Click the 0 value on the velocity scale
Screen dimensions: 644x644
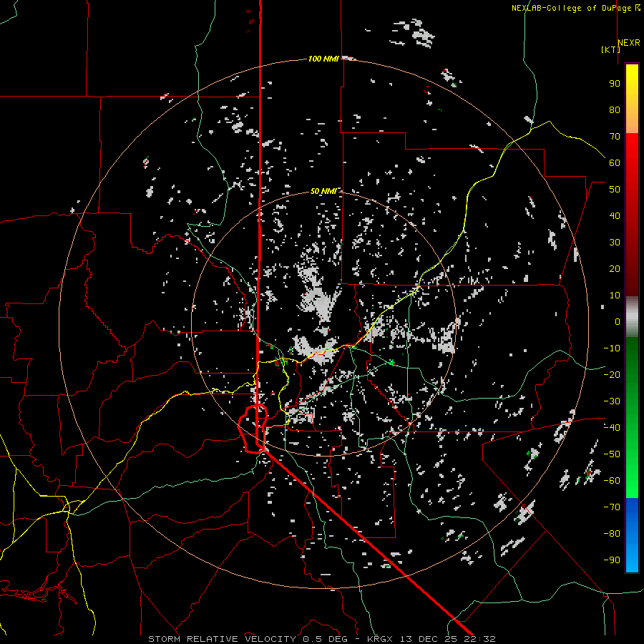pyautogui.click(x=618, y=322)
